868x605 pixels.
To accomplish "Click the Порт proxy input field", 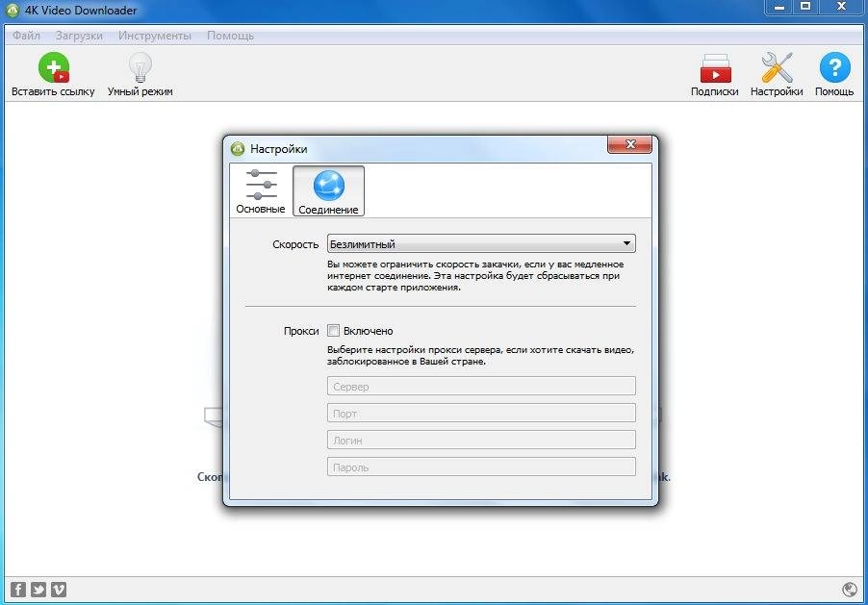I will click(x=481, y=413).
